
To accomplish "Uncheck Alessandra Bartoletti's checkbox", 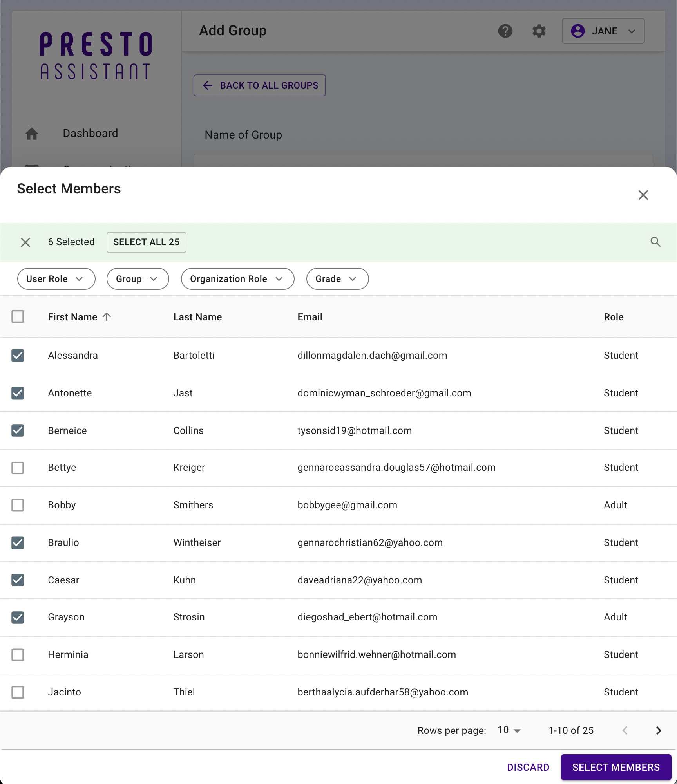I will click(18, 356).
